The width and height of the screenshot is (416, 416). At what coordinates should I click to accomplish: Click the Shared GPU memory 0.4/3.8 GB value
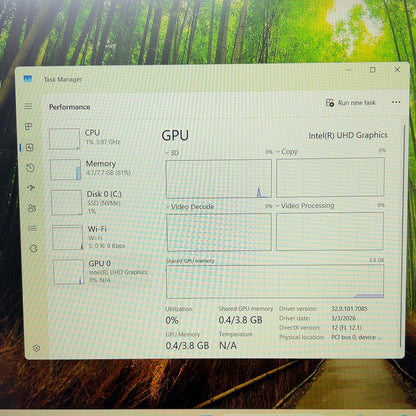coord(241,320)
